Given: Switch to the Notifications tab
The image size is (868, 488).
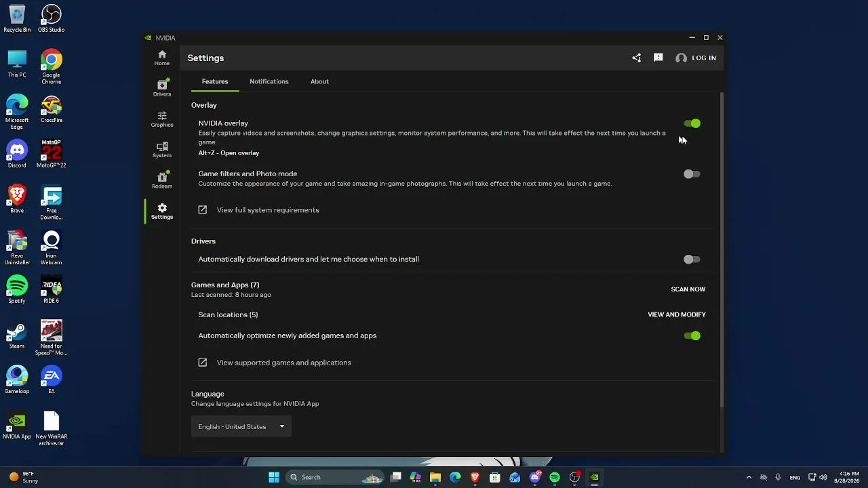Looking at the screenshot, I should tap(269, 81).
